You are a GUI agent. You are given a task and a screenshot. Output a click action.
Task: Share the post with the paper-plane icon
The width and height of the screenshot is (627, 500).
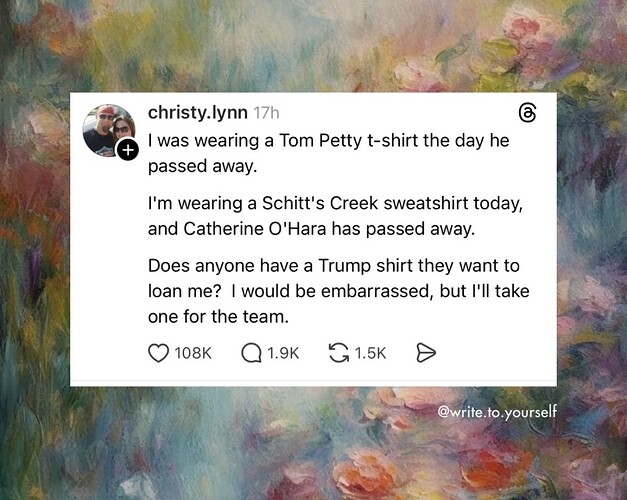[425, 353]
